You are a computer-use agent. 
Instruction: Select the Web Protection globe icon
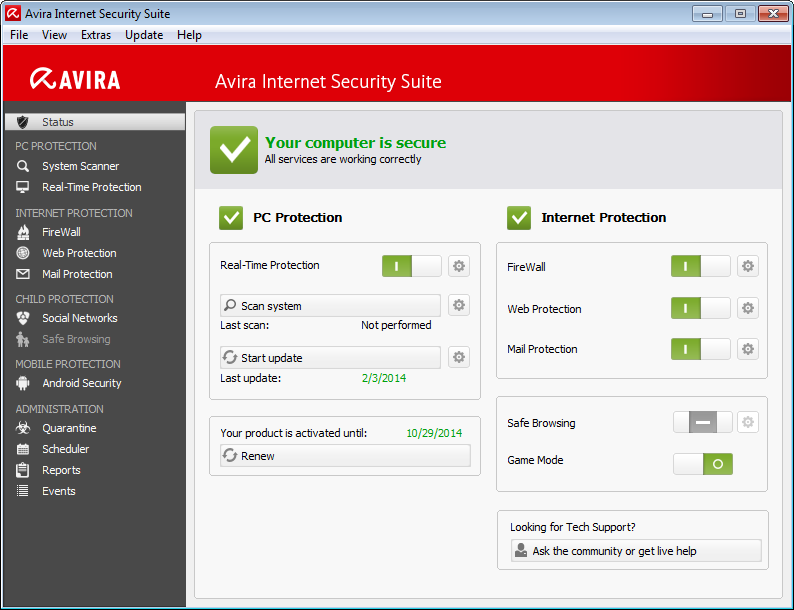click(23, 253)
